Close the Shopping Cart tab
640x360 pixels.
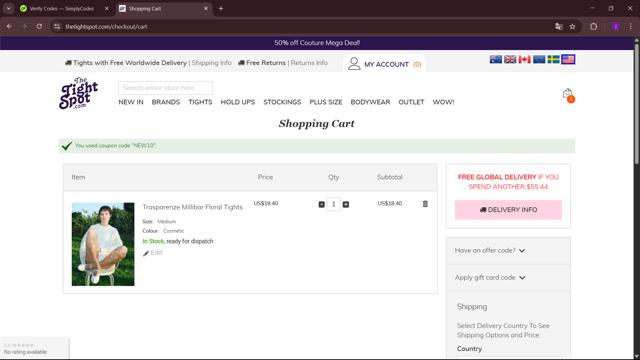(206, 8)
